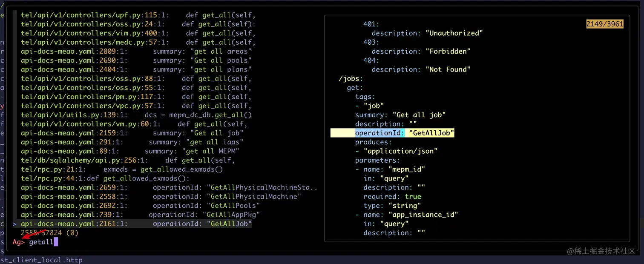The height and width of the screenshot is (264, 644).
Task: Click type: "string" in preview
Action: (392, 206)
